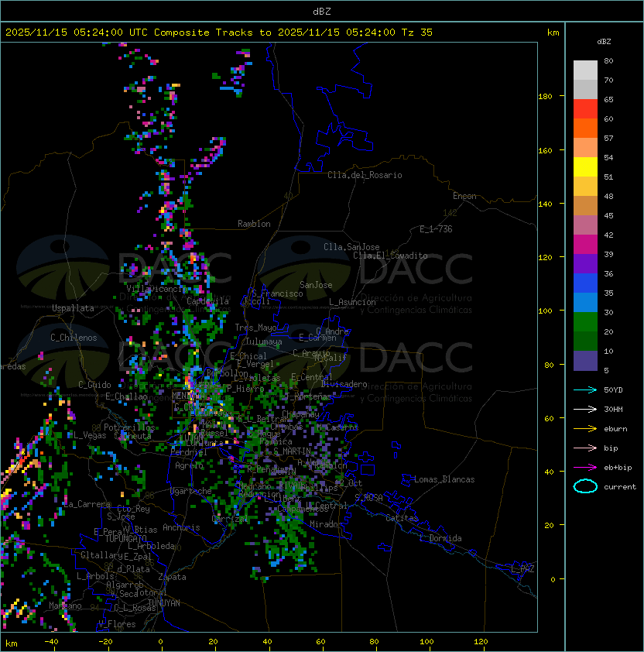Click the 'Catitas' map label
Viewport: 644px width, 652px height.
click(402, 518)
